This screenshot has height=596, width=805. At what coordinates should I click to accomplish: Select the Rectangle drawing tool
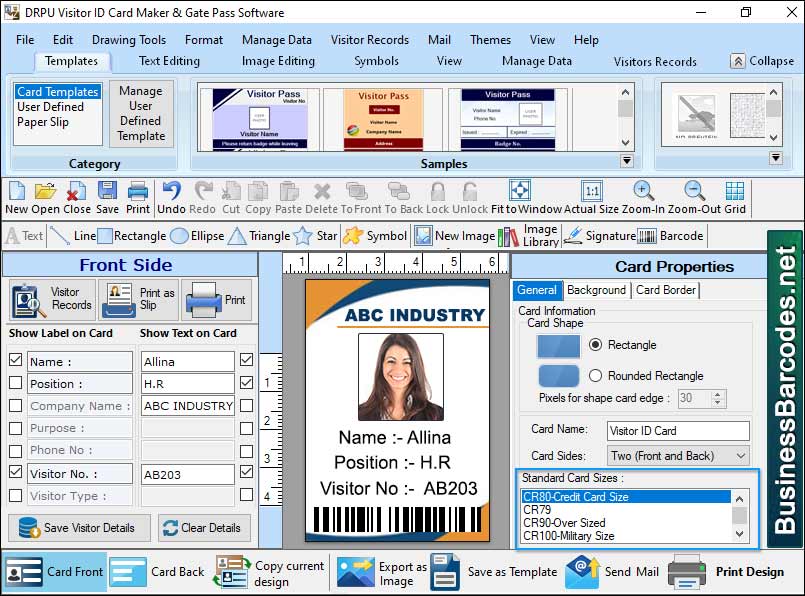129,236
